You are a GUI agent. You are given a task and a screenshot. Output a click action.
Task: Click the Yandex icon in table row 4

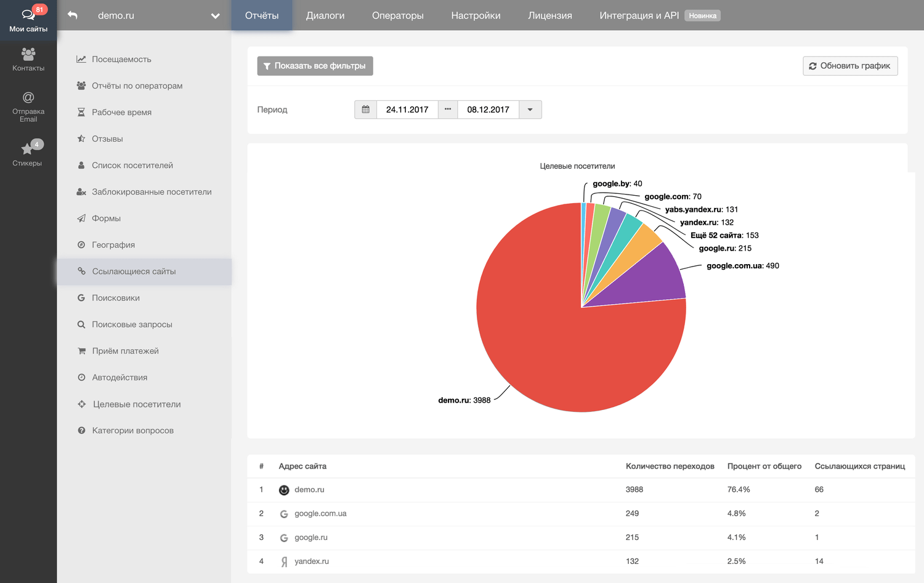tap(284, 561)
